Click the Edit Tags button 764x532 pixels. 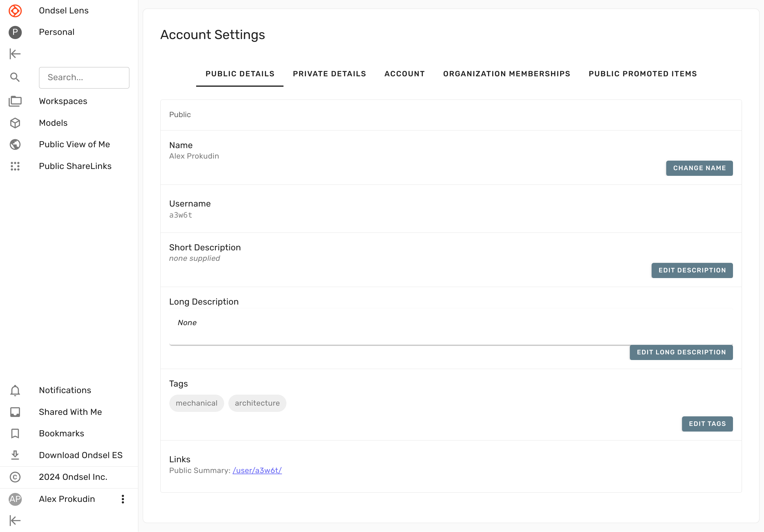[707, 424]
